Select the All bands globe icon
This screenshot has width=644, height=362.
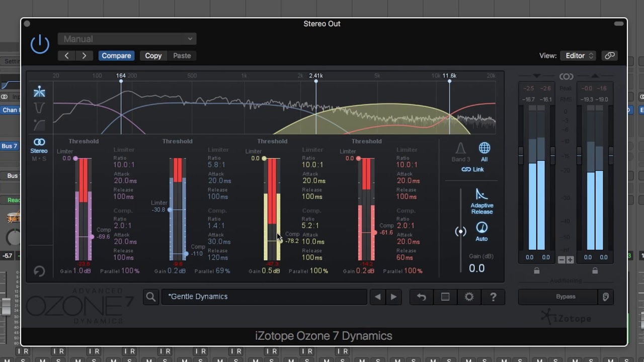(x=484, y=152)
